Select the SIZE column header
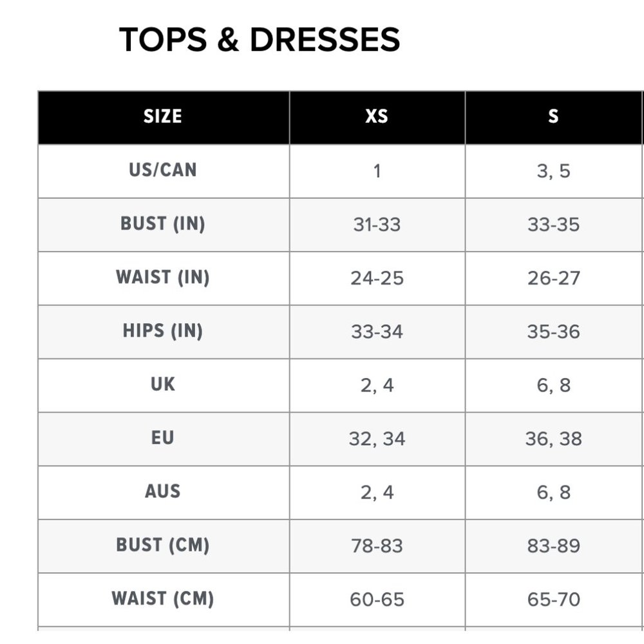The width and height of the screenshot is (644, 644). [x=163, y=117]
